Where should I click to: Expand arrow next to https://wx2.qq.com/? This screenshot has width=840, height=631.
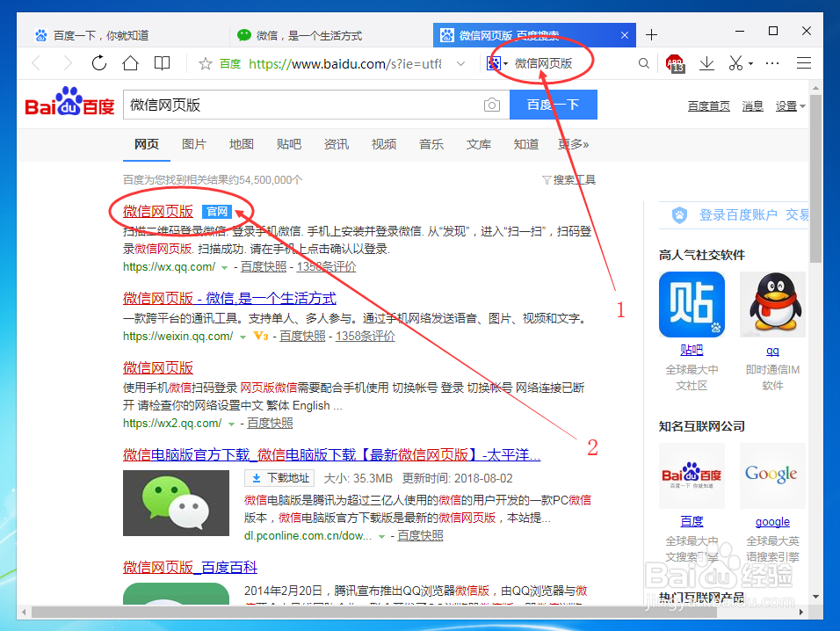(x=231, y=424)
